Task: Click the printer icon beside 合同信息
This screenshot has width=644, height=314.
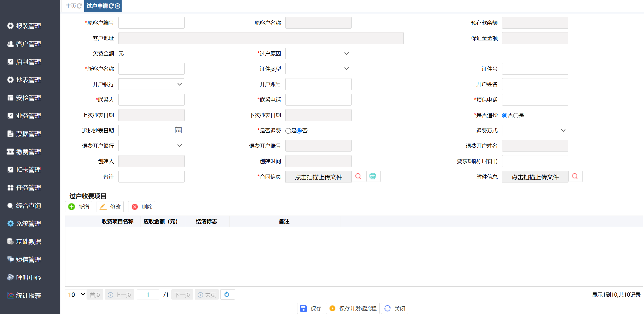Action: 373,176
